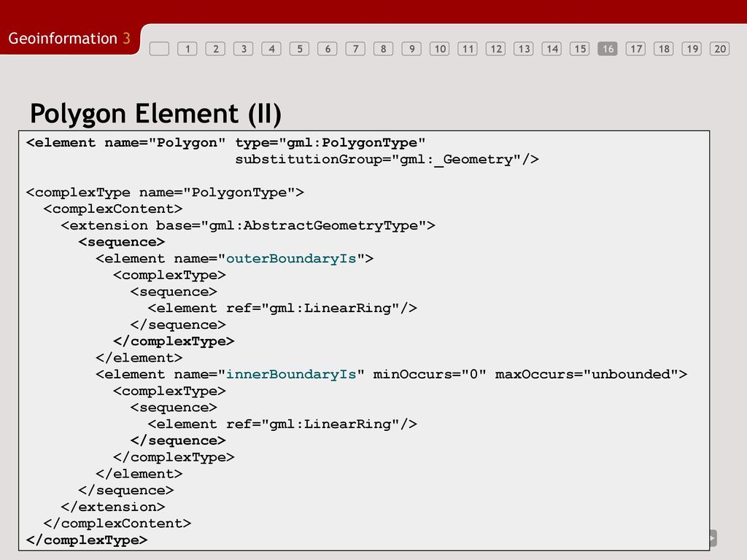The image size is (747, 560).
Task: Jump to slide section 2
Action: 215,49
